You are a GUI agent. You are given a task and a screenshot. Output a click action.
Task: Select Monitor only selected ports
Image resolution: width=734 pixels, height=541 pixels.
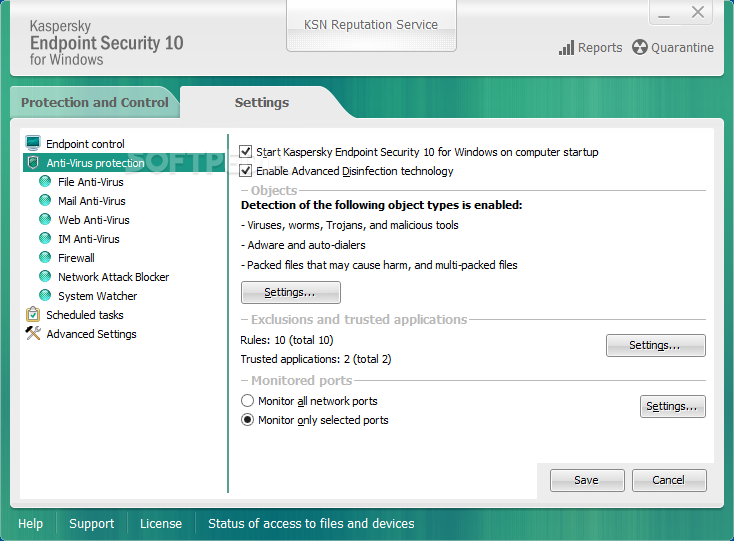pos(247,420)
